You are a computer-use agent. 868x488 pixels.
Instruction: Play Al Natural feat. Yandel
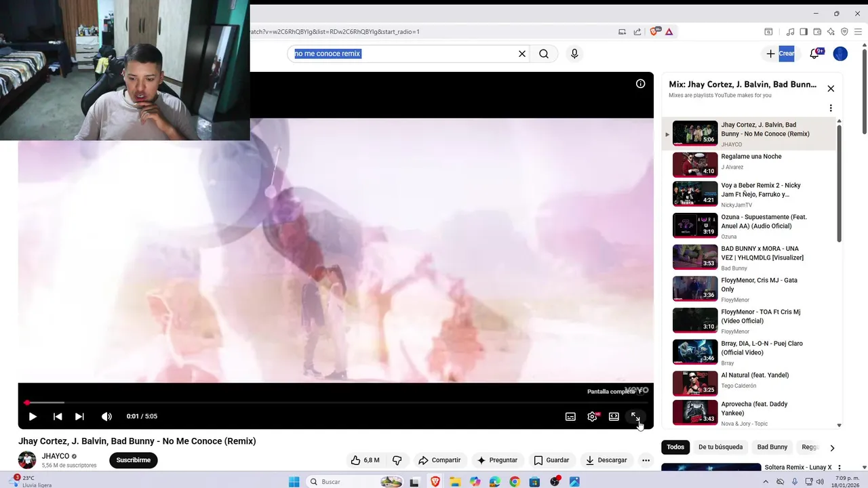tap(749, 384)
